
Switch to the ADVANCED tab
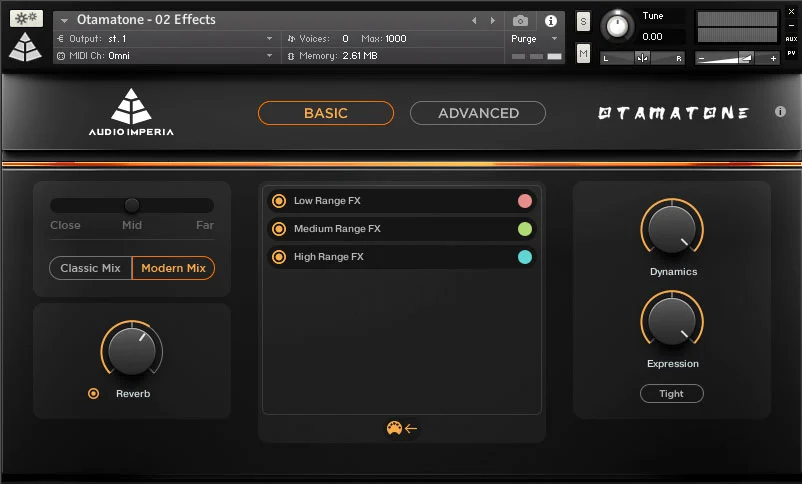point(478,113)
